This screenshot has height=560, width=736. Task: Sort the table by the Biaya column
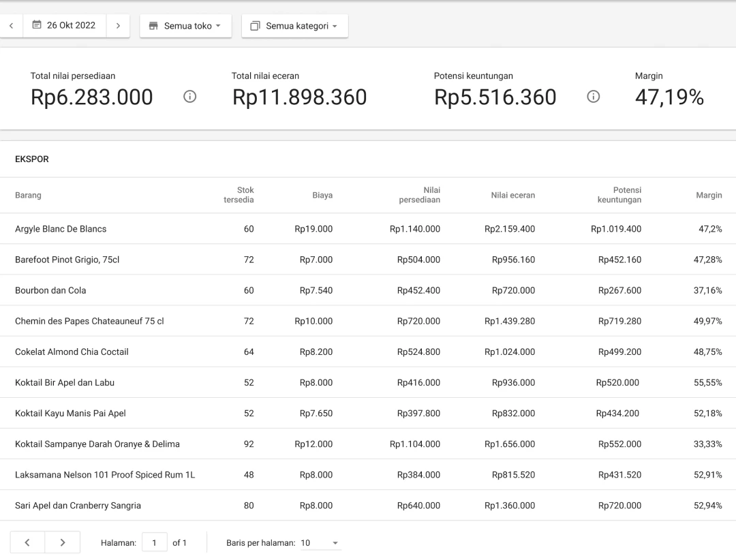pos(322,196)
